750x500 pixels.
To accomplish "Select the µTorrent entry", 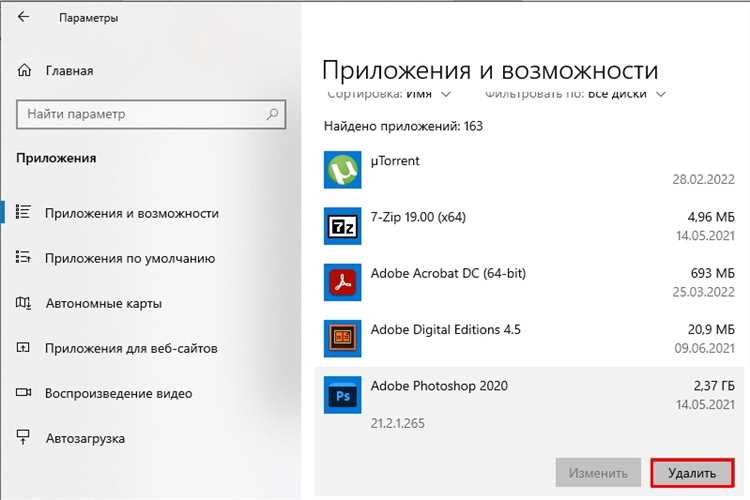I will click(529, 170).
